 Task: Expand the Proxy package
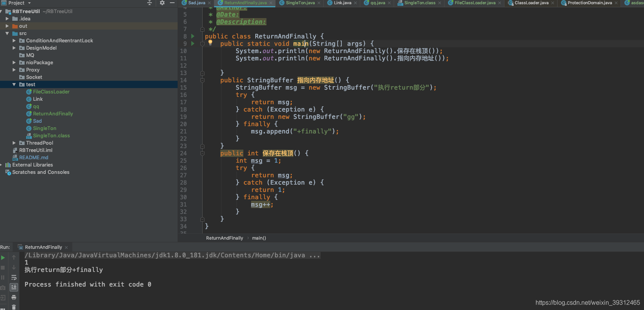[x=14, y=70]
